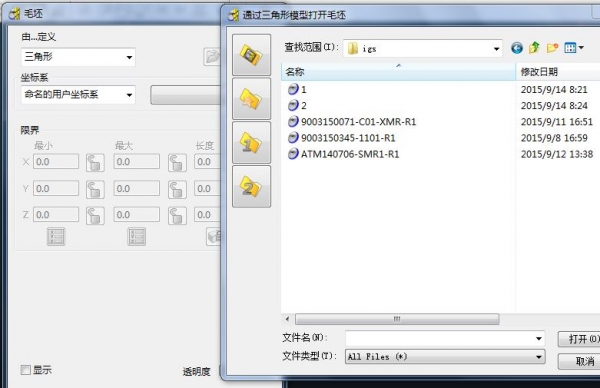Image resolution: width=600 pixels, height=388 pixels.
Task: Enable the 显示 checkbox in the 毛坯 dialog
Action: 26,370
